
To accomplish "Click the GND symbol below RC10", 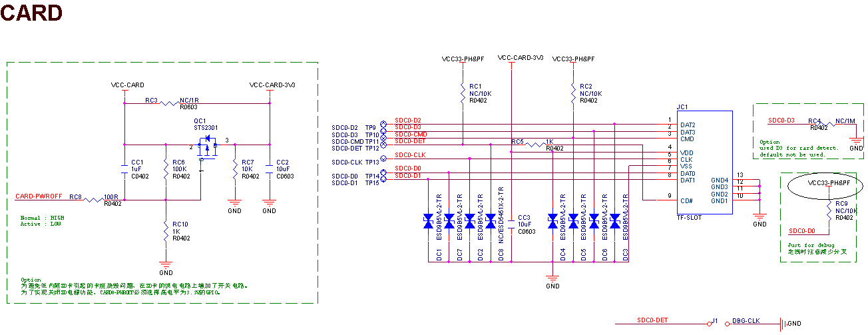I will tap(166, 264).
